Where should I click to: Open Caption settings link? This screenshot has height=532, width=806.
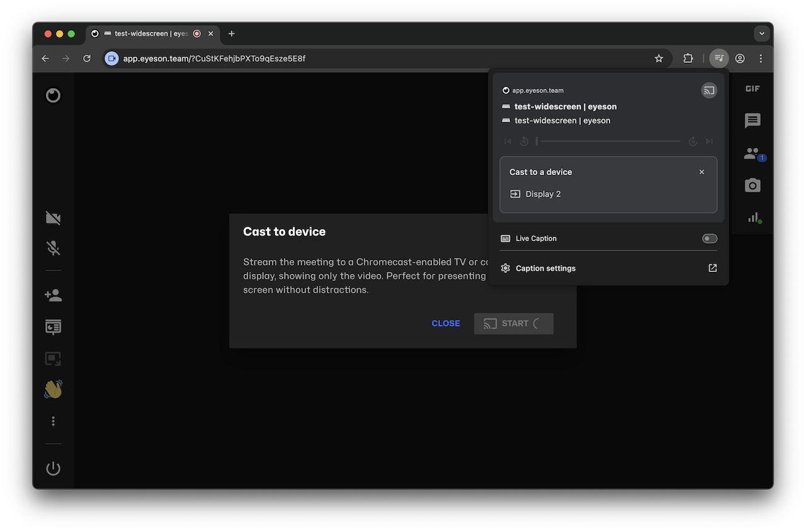(545, 268)
